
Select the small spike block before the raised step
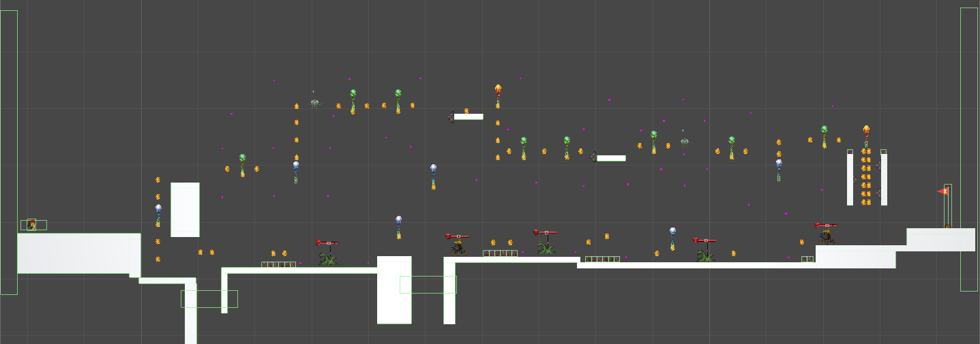click(x=807, y=259)
